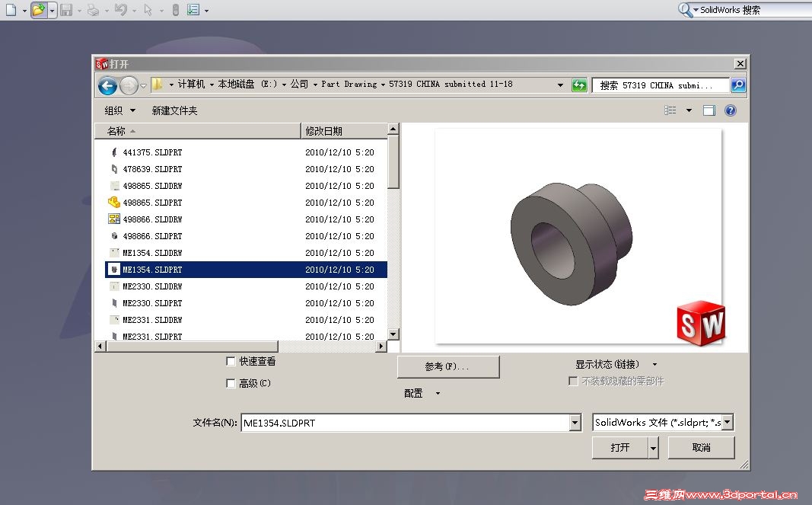This screenshot has width=812, height=505.
Task: Click 计算机 in the address path
Action: [x=191, y=84]
